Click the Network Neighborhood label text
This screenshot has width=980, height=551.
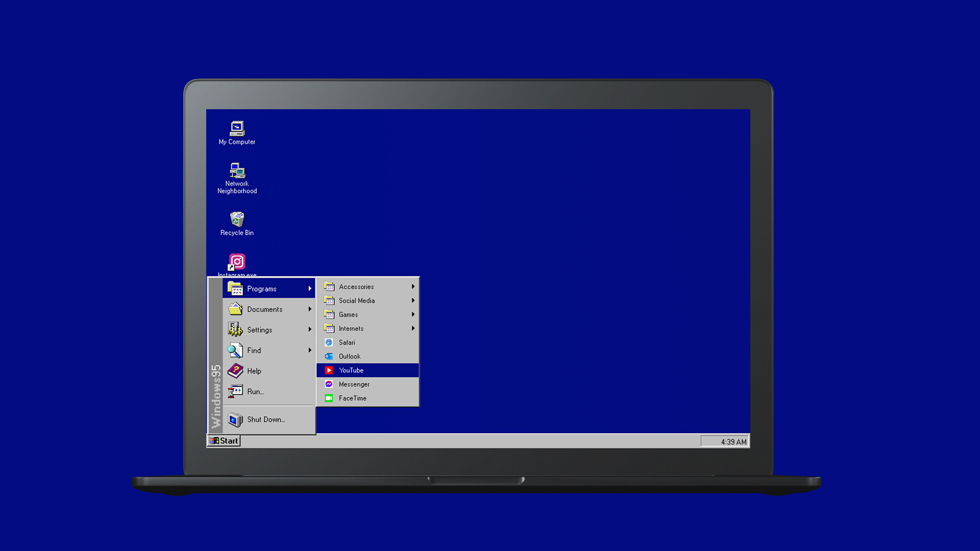(237, 187)
